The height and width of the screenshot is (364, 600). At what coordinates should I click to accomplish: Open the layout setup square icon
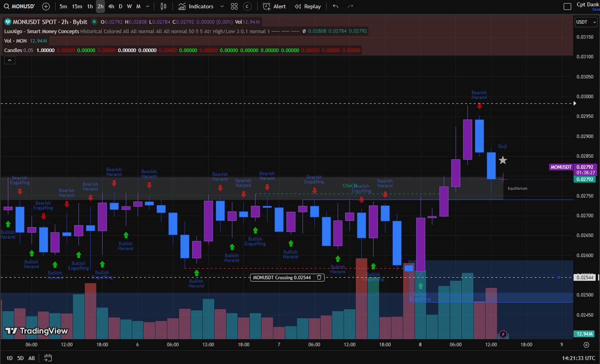[x=567, y=6]
